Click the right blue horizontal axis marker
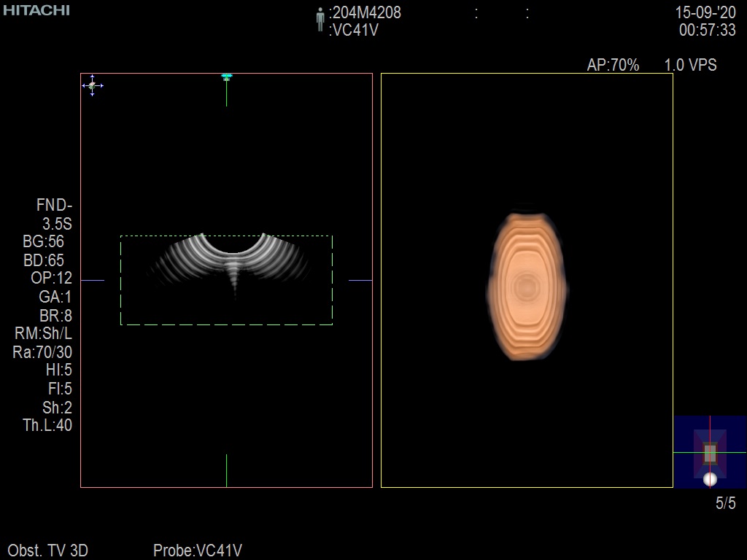The width and height of the screenshot is (747, 560). point(360,280)
